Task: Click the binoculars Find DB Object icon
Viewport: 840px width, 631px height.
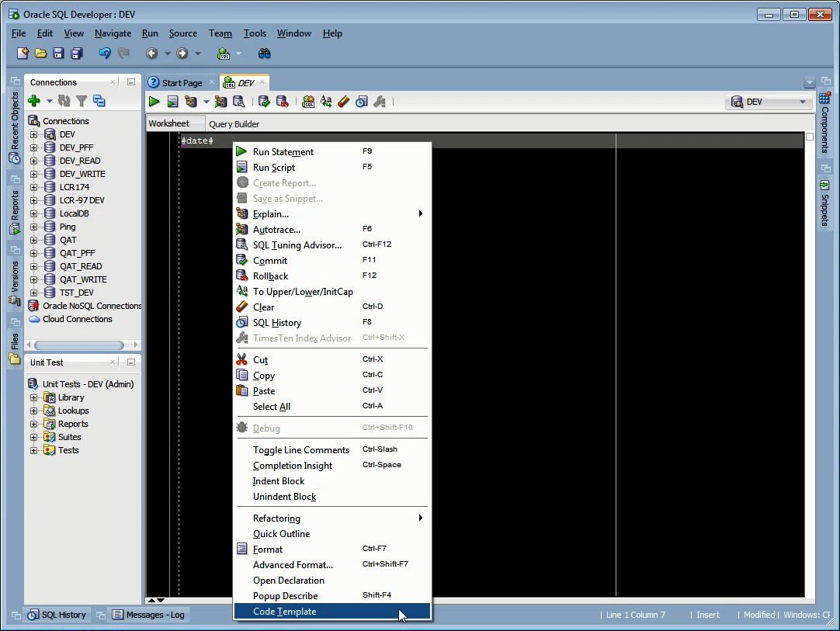Action: tap(264, 54)
